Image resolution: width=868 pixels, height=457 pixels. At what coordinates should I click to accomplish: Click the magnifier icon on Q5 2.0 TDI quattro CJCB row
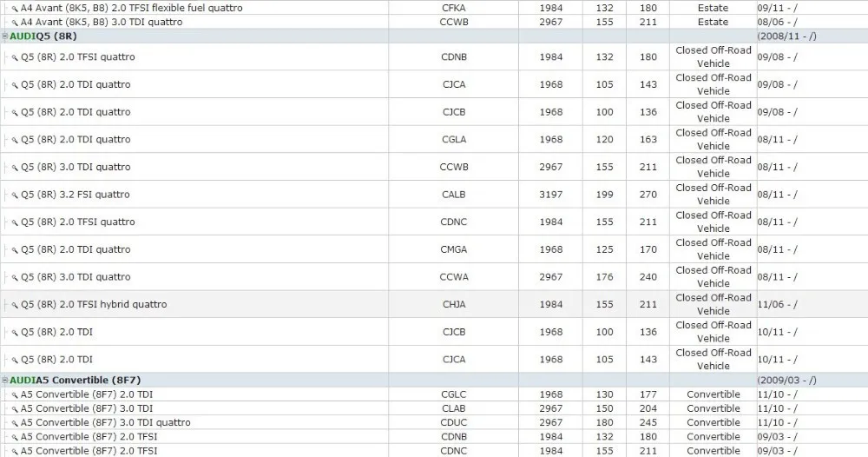click(15, 112)
